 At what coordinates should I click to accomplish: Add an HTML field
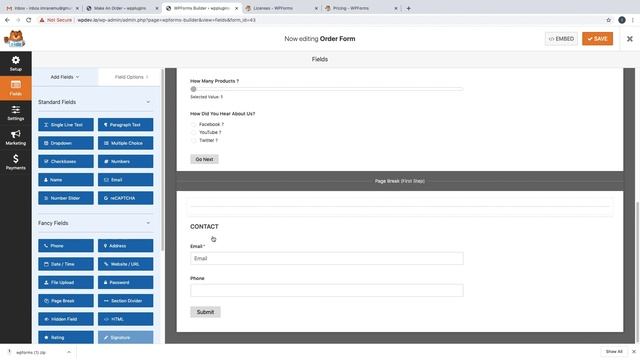pyautogui.click(x=125, y=319)
